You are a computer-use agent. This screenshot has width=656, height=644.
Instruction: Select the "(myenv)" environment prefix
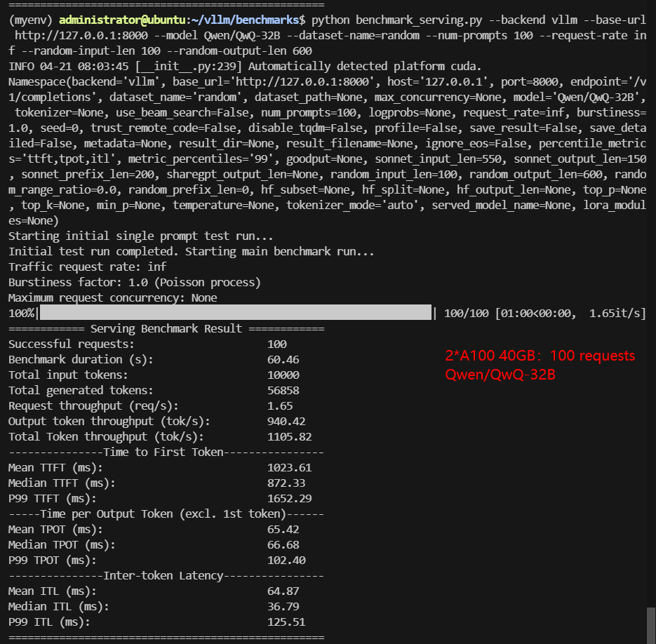point(31,20)
